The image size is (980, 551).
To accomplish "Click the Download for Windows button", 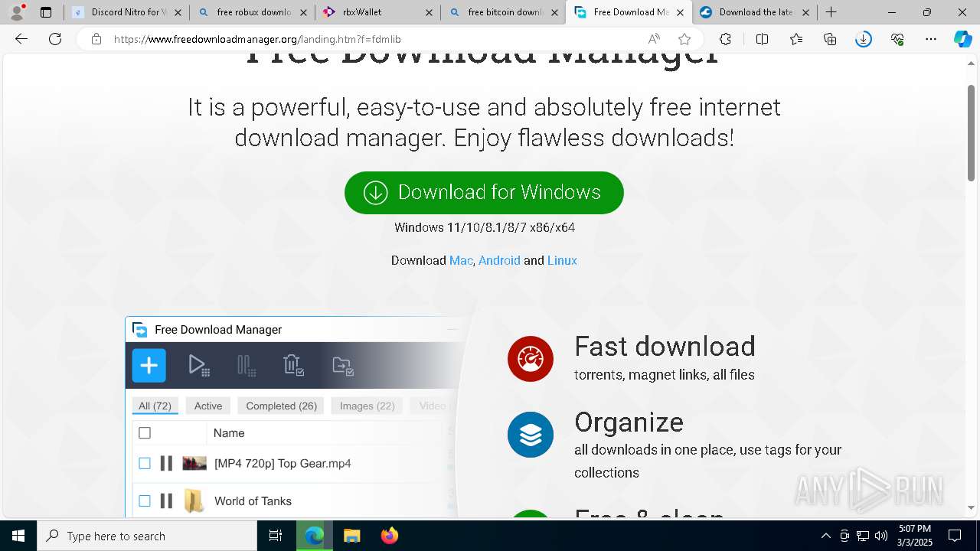I will [484, 192].
